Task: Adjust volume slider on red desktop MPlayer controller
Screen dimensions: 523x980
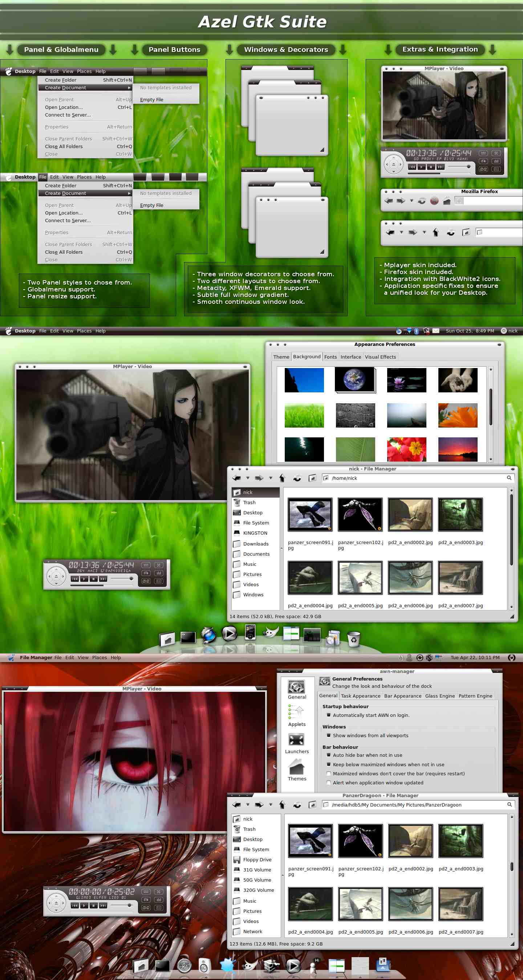Action: pyautogui.click(x=122, y=905)
